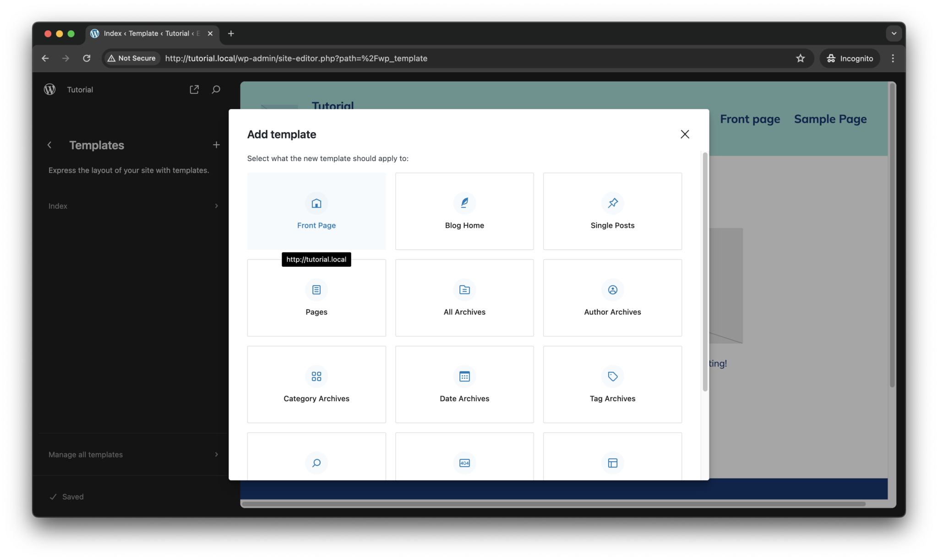Click the Sample Page navigation link

coord(830,119)
